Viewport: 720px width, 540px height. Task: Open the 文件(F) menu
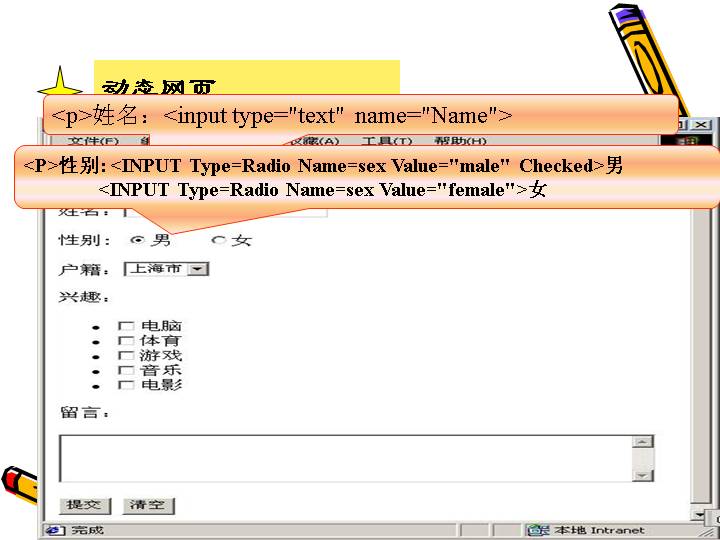(x=93, y=142)
